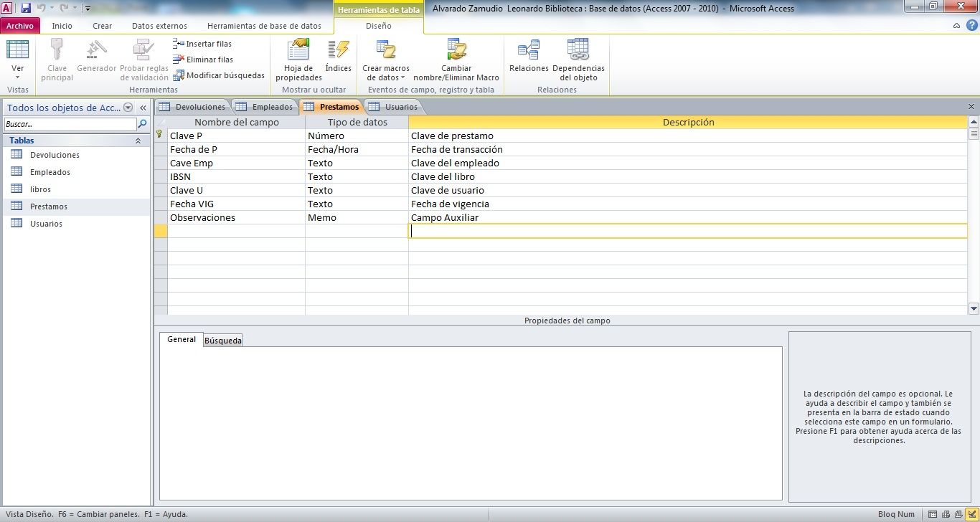Open the Archivo tab
Image resolution: width=980 pixels, height=522 pixels.
(20, 26)
